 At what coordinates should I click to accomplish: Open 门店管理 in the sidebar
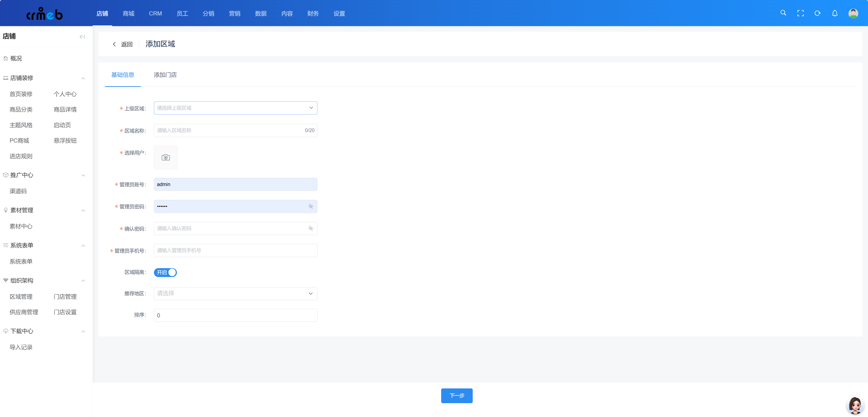click(x=65, y=296)
